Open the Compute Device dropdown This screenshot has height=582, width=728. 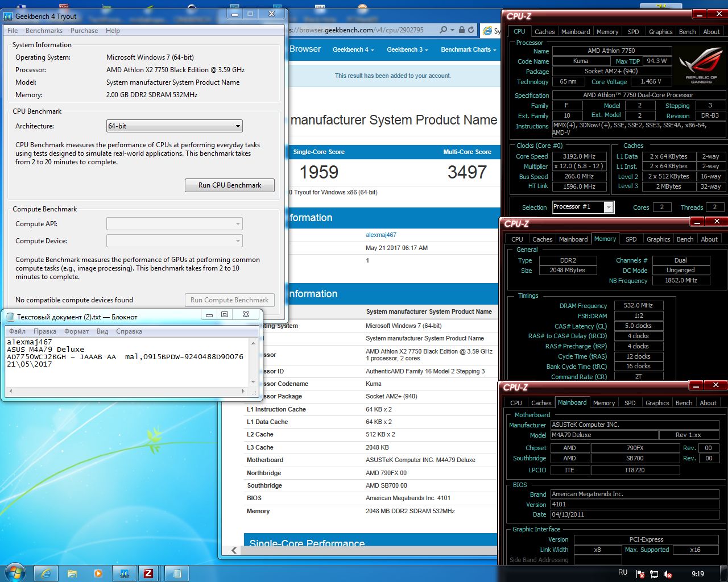[x=175, y=241]
